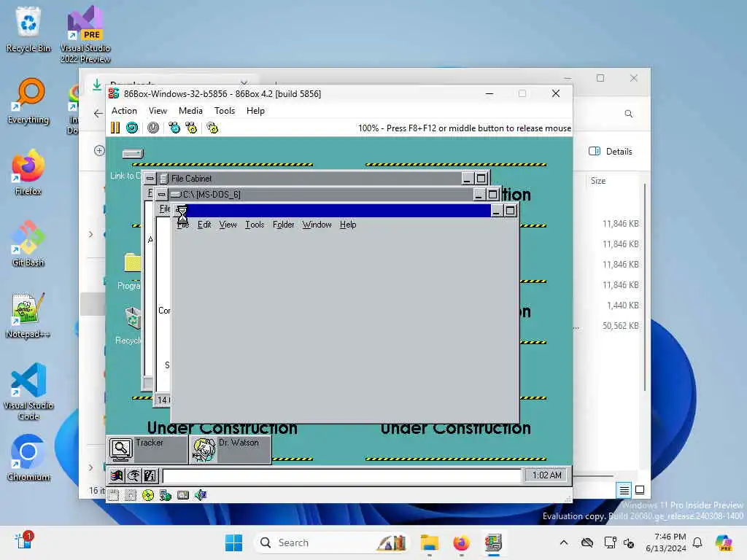Toggle Details pane in Explorer window
The image size is (747, 560).
click(x=611, y=152)
